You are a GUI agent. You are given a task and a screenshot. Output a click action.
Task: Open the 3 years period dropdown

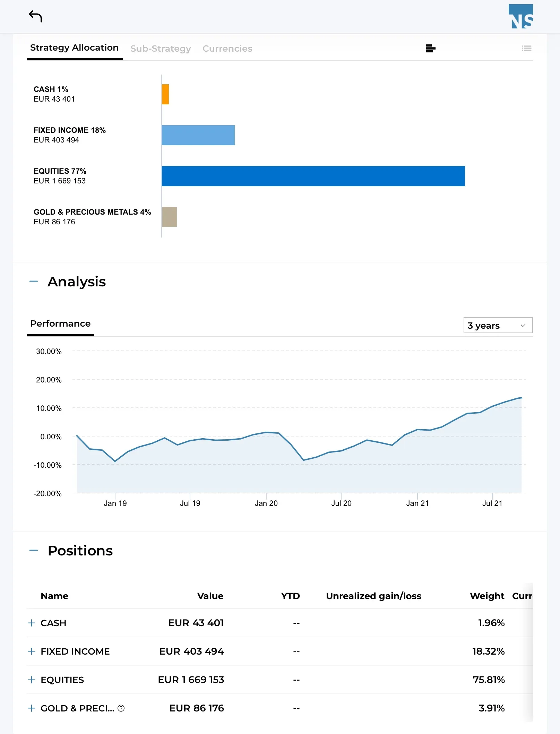pos(498,326)
